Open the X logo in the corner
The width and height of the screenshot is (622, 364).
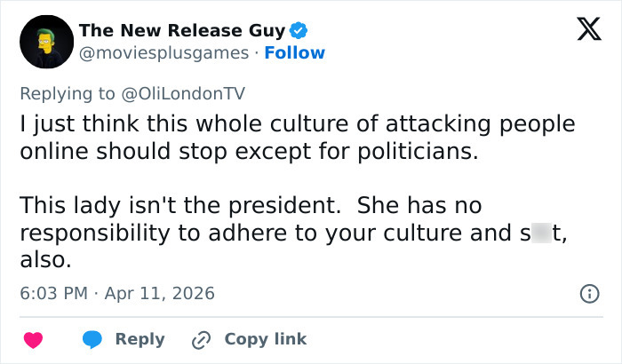582,32
